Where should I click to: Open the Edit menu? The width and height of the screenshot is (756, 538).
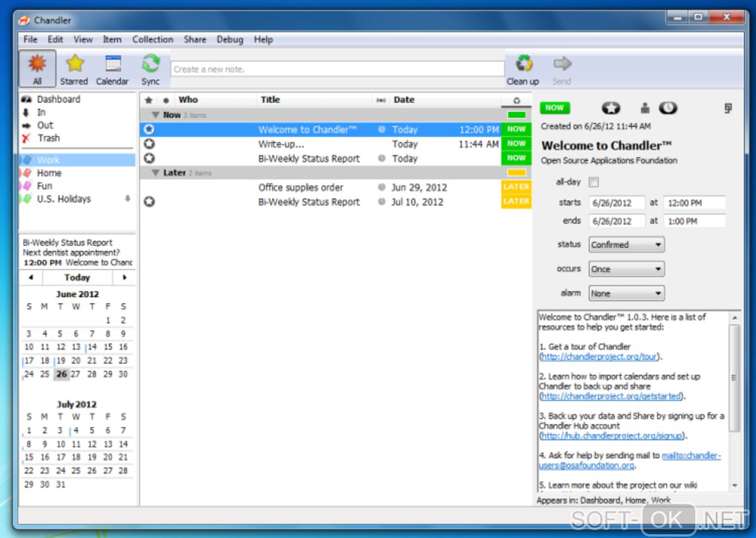[56, 39]
